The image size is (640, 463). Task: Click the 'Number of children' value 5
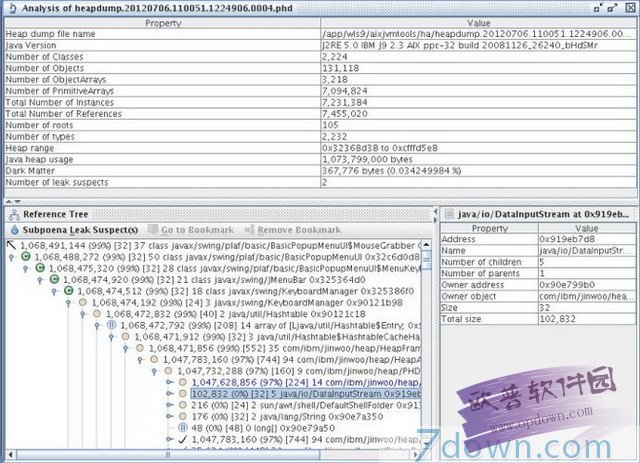[x=542, y=262]
